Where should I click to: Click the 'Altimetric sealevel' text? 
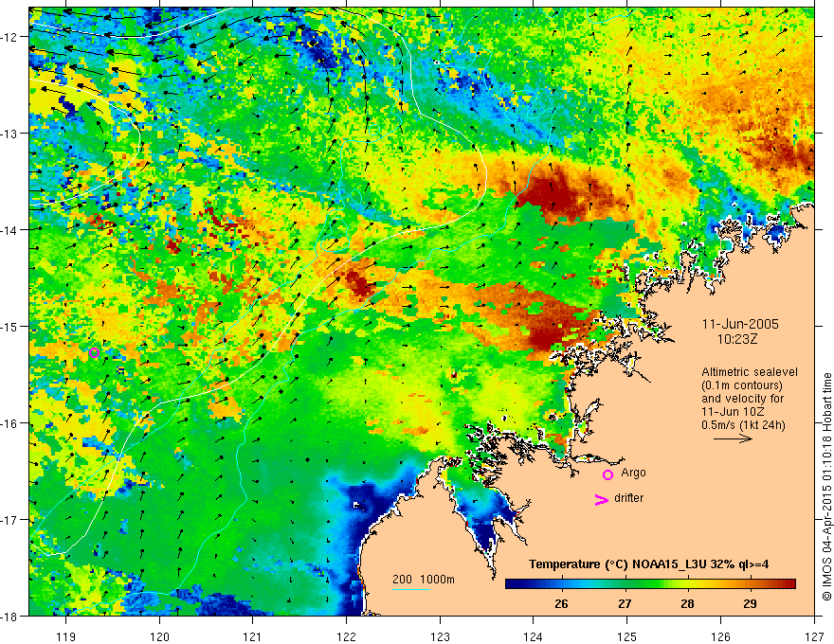pos(750,372)
